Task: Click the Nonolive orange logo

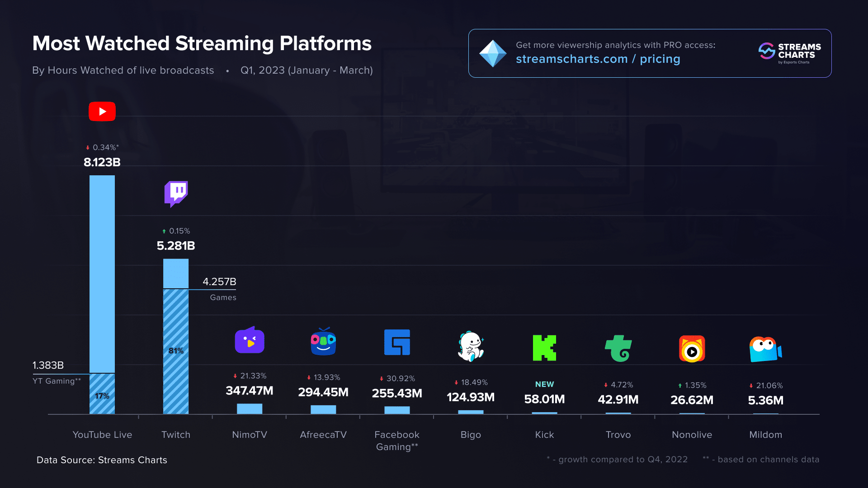Action: click(692, 349)
